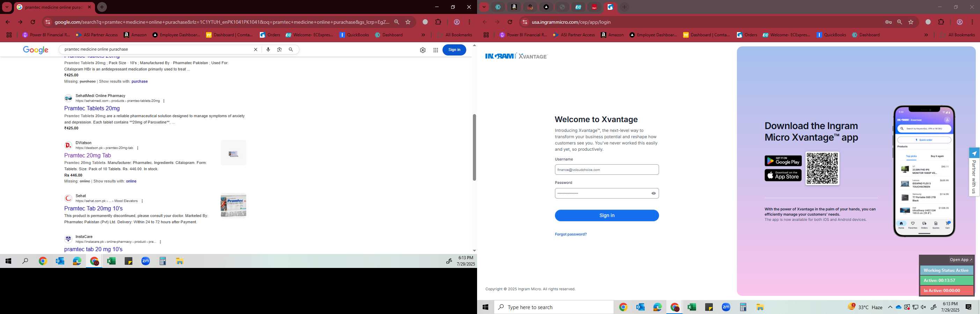Open Pramtec Tab 20mg 10's Sehat result
The image size is (980, 314).
coord(93,208)
